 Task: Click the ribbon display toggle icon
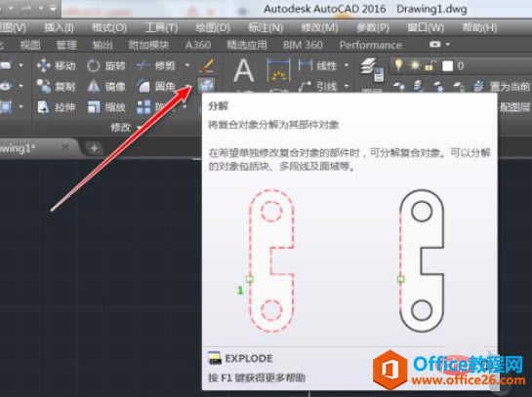(x=435, y=45)
